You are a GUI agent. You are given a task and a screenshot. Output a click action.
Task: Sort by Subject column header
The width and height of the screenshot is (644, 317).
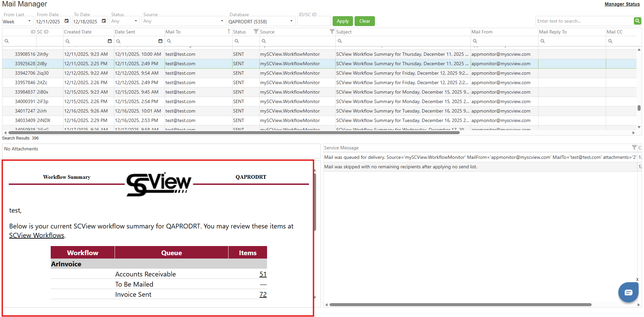(x=344, y=32)
